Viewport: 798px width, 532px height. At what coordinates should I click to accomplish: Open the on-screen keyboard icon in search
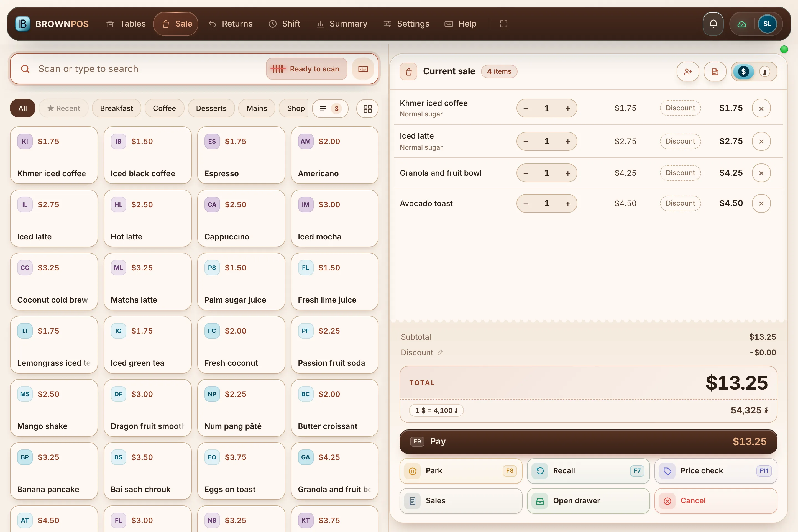point(363,69)
